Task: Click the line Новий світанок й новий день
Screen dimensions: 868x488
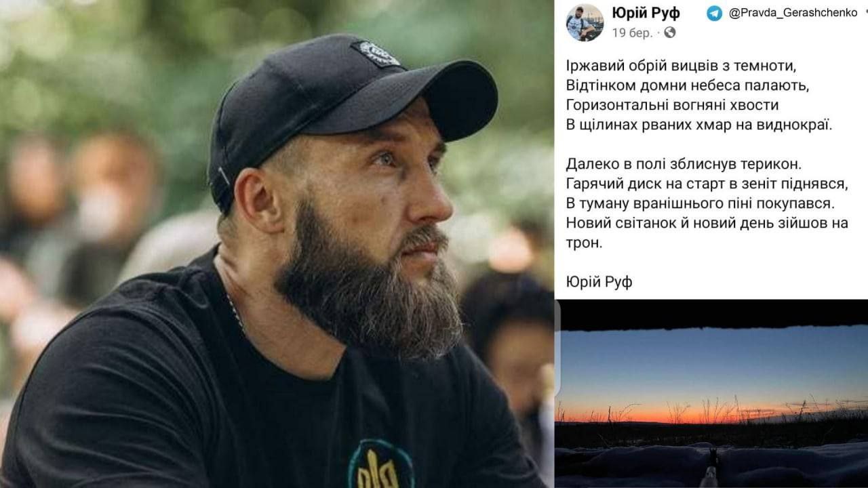Action: coord(707,232)
